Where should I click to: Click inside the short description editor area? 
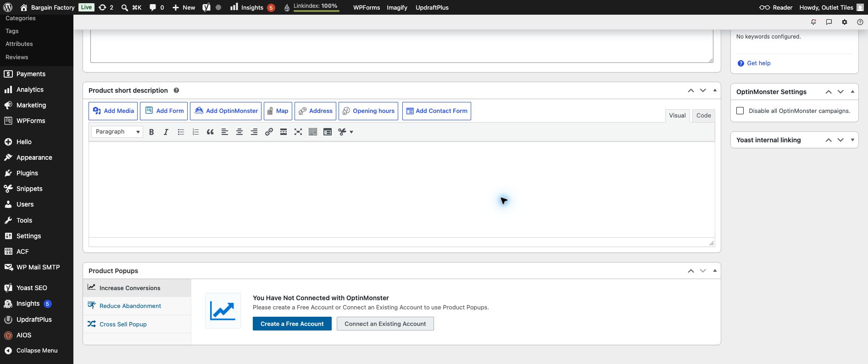click(401, 190)
